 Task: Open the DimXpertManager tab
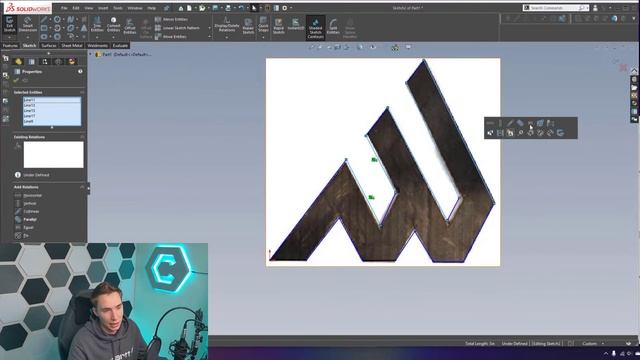[x=58, y=62]
